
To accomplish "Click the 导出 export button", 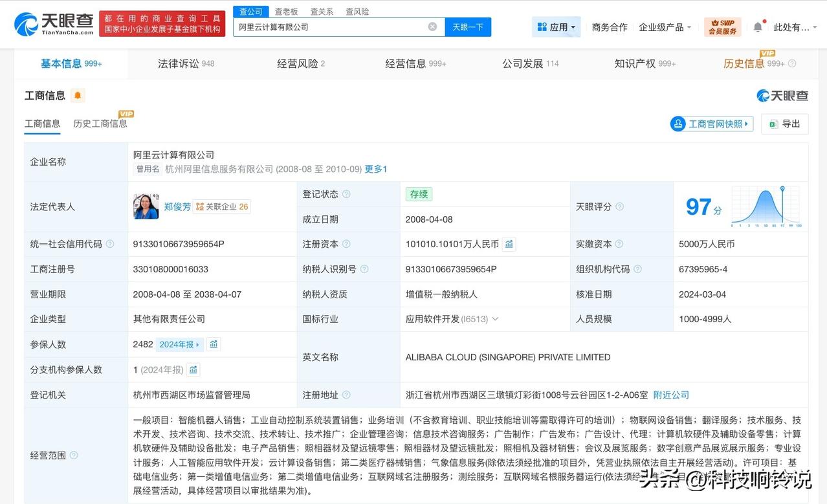I will (785, 124).
